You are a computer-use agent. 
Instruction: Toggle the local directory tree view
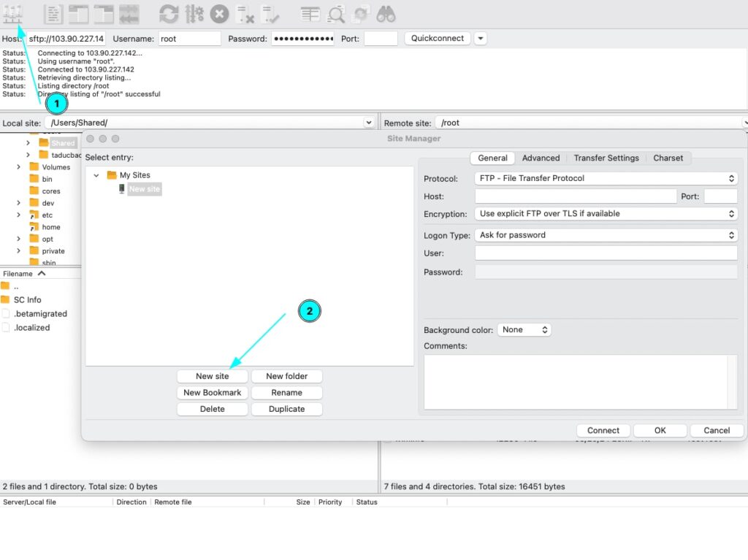point(78,13)
